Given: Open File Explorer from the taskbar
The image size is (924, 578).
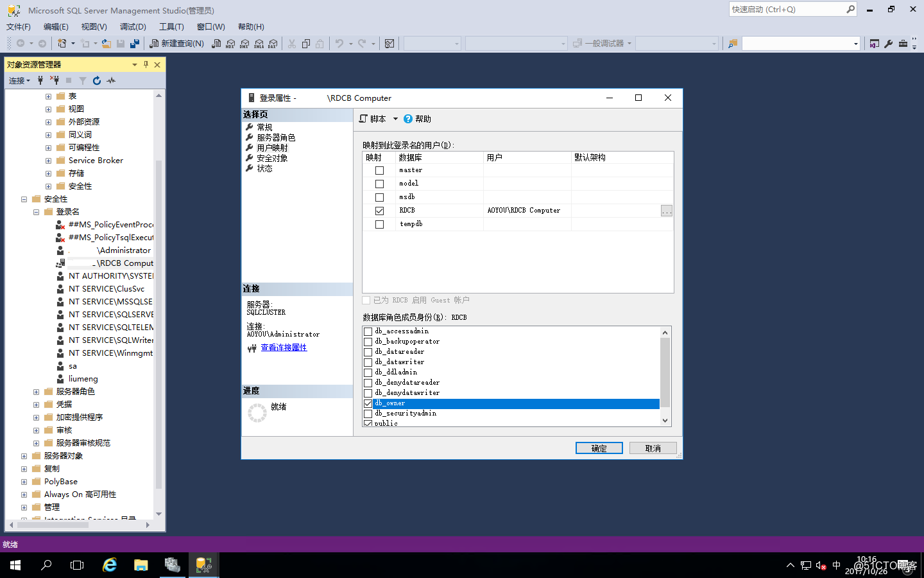Looking at the screenshot, I should point(141,565).
